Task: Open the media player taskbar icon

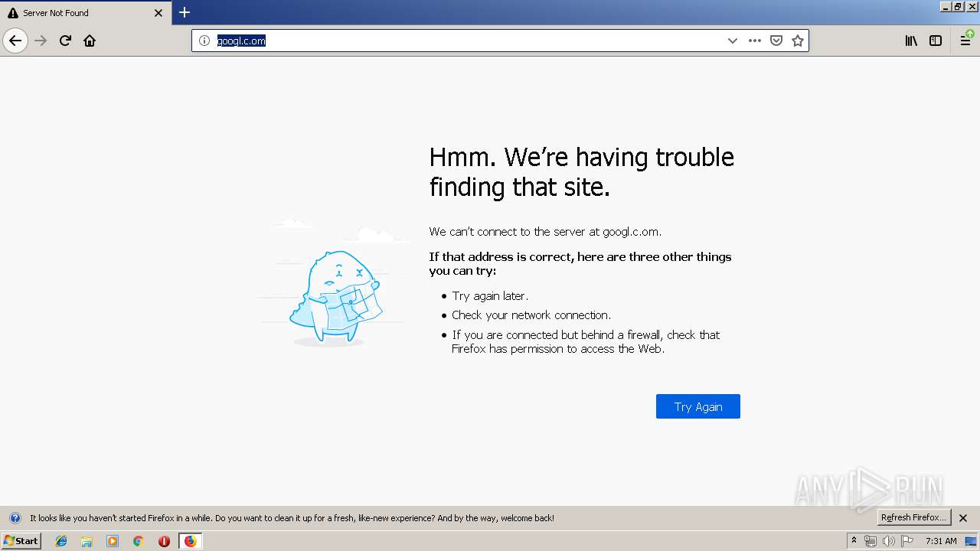Action: pos(113,541)
